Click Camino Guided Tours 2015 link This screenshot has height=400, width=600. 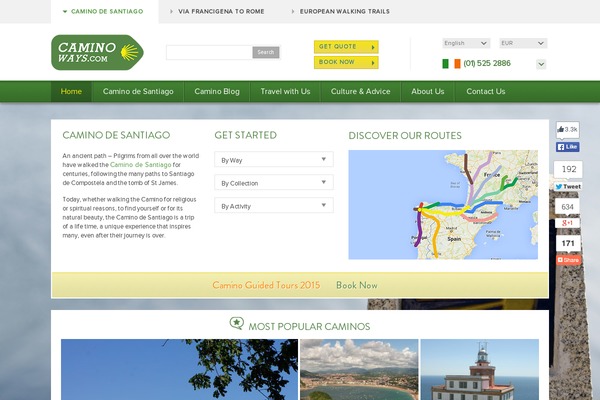click(x=266, y=285)
